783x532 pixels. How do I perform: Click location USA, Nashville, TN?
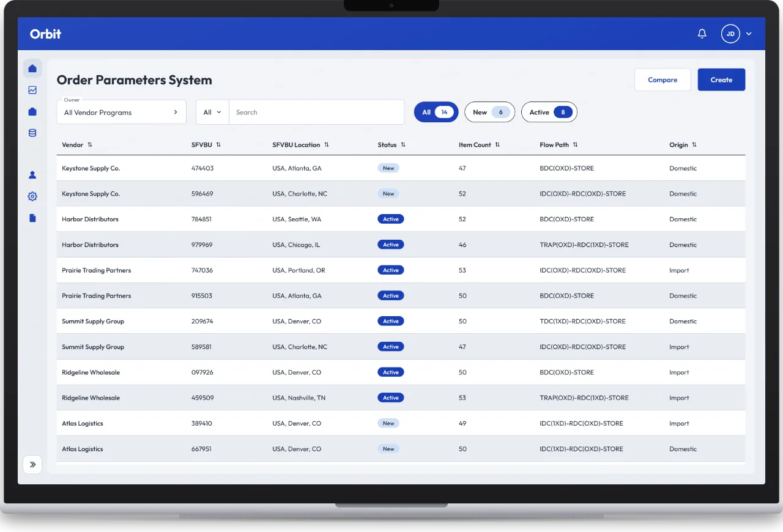point(299,398)
